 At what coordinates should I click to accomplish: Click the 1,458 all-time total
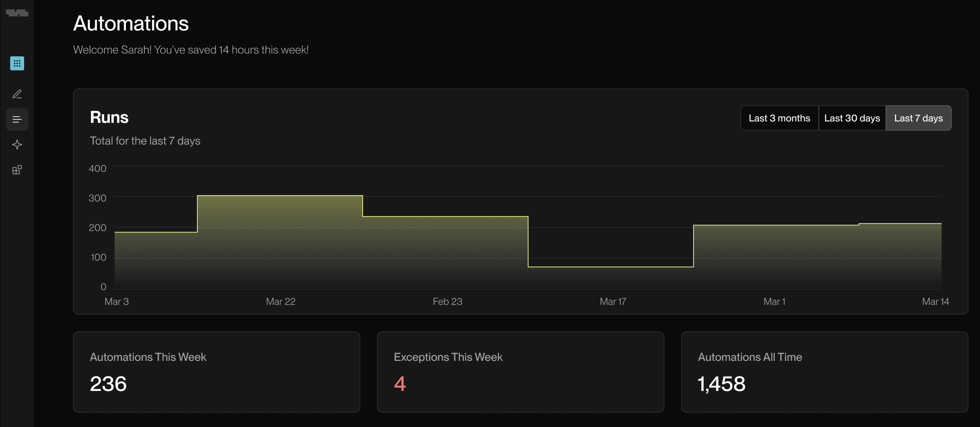click(721, 384)
